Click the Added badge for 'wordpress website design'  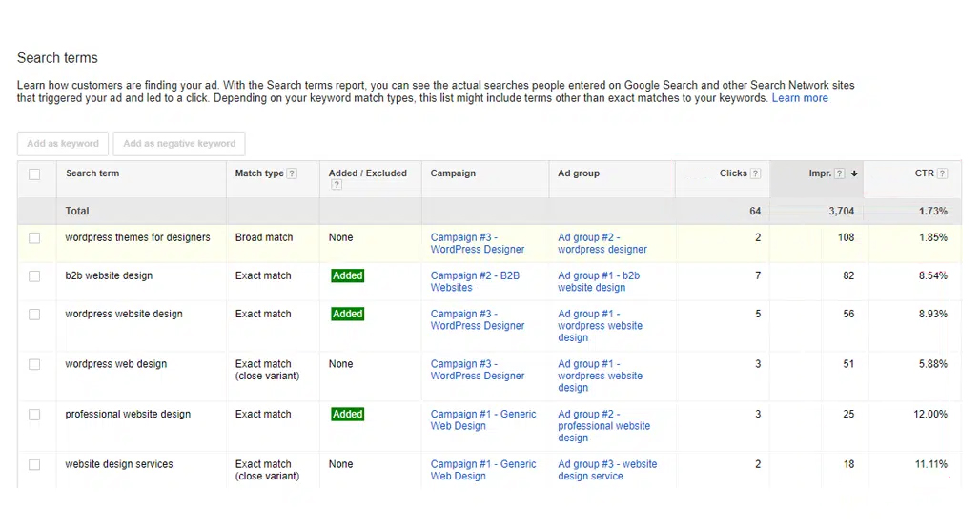(x=348, y=314)
